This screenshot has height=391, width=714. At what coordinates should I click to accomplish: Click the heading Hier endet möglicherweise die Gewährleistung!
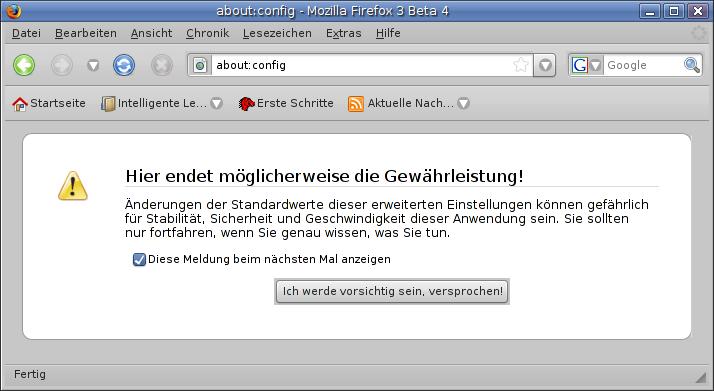coord(324,176)
